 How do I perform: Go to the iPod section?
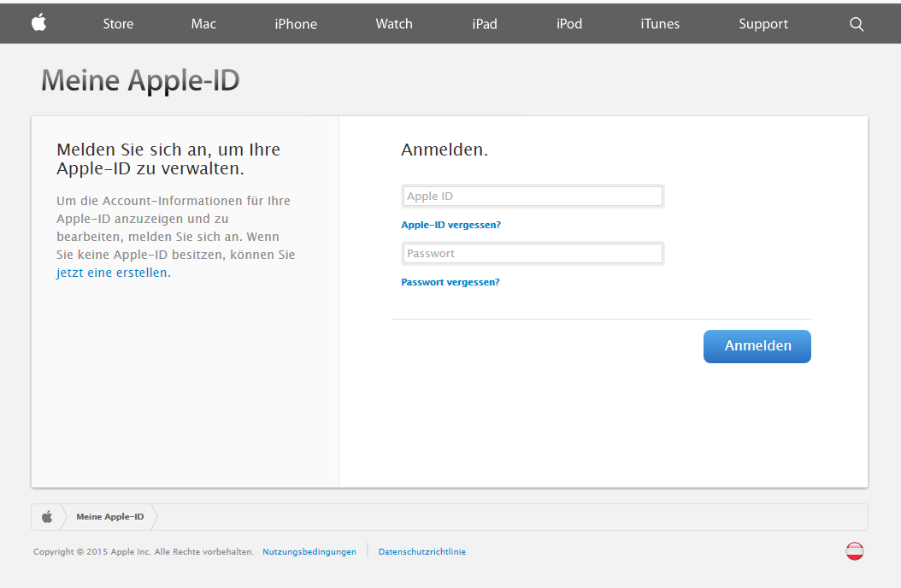coord(569,24)
